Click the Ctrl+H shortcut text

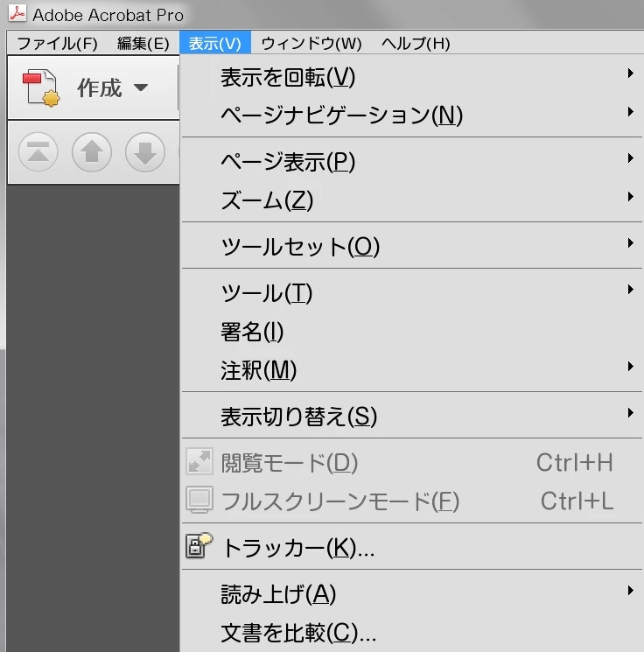tap(575, 462)
